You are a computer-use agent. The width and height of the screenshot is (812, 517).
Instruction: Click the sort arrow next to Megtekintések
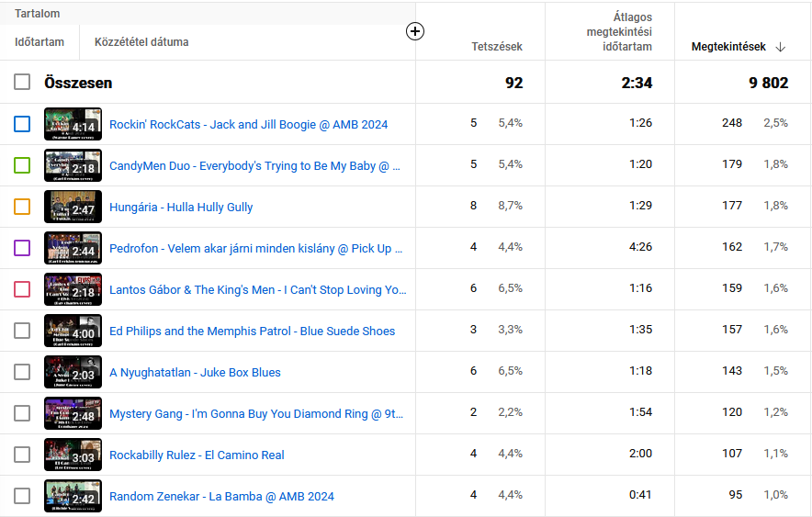pyautogui.click(x=781, y=47)
